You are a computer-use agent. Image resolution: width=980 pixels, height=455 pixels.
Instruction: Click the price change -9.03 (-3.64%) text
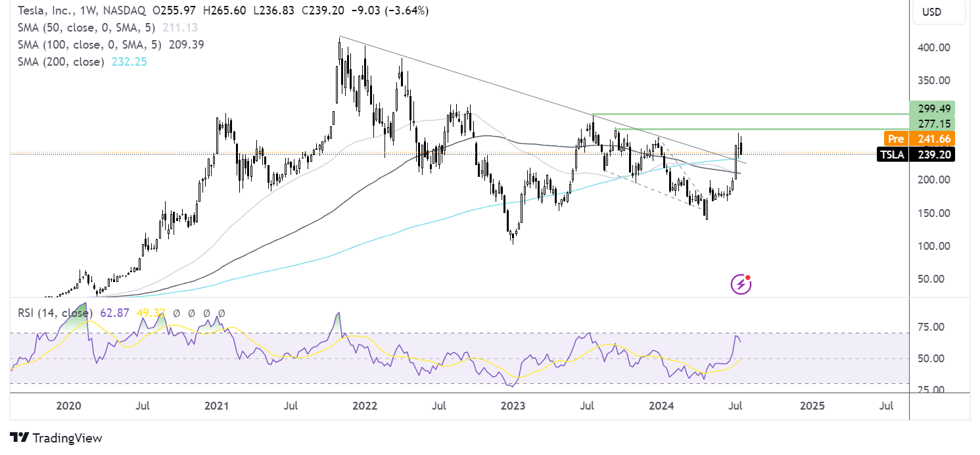pyautogui.click(x=390, y=11)
